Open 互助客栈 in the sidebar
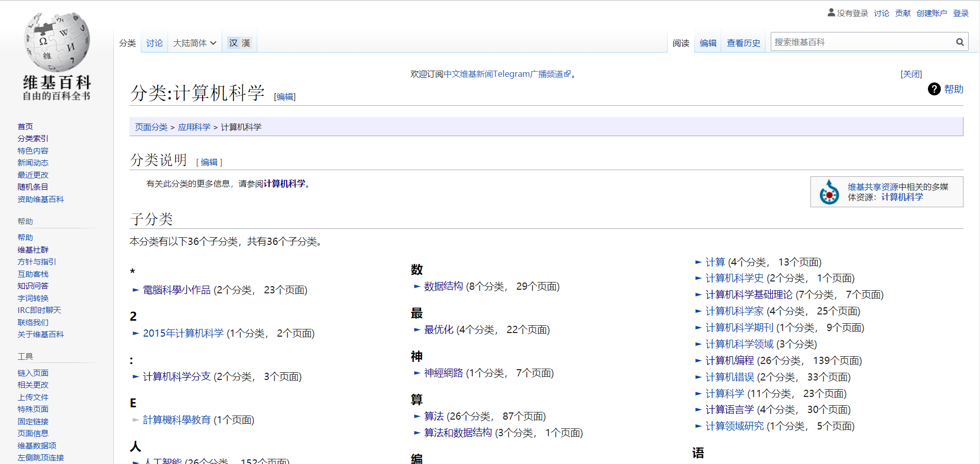980x464 pixels. pos(33,274)
